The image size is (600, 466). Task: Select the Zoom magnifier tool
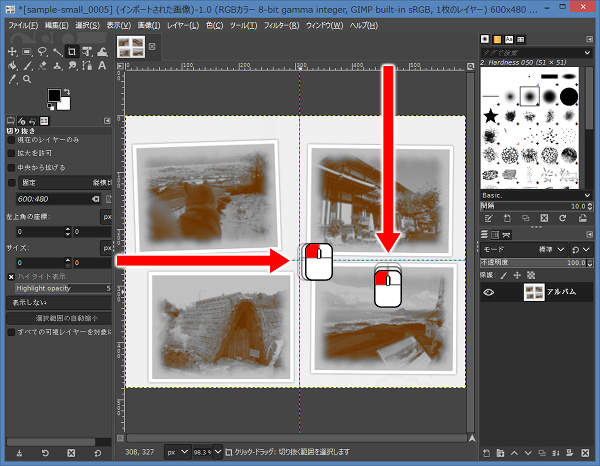pyautogui.click(x=25, y=78)
